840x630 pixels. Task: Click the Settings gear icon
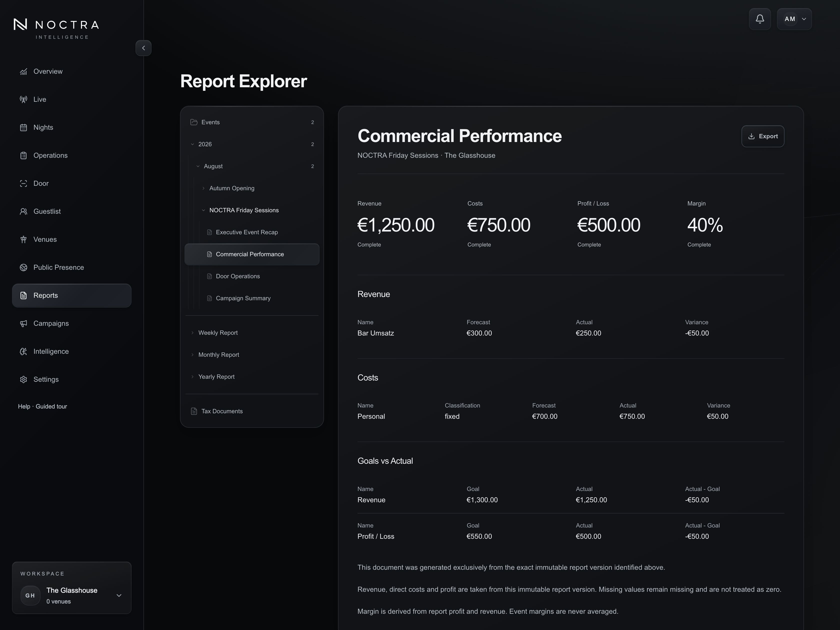23,379
